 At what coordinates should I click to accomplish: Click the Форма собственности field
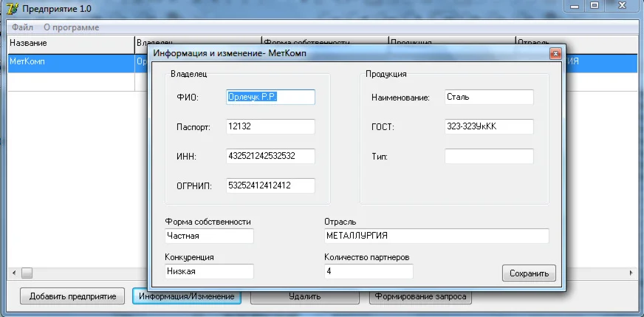click(210, 236)
